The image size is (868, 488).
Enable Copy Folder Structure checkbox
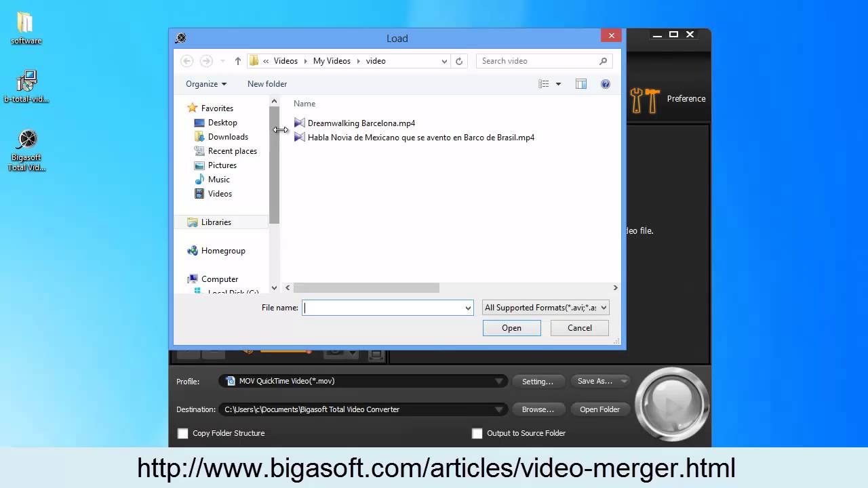182,433
